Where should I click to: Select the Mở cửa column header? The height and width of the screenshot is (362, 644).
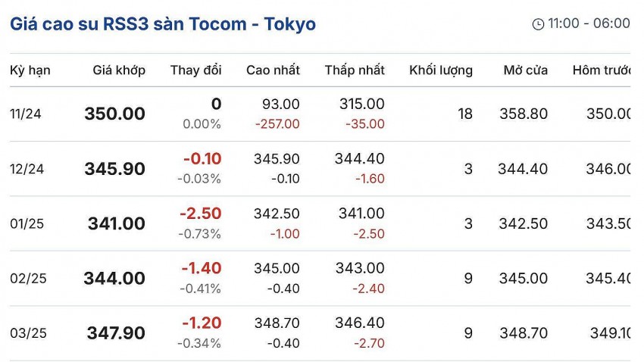(526, 70)
